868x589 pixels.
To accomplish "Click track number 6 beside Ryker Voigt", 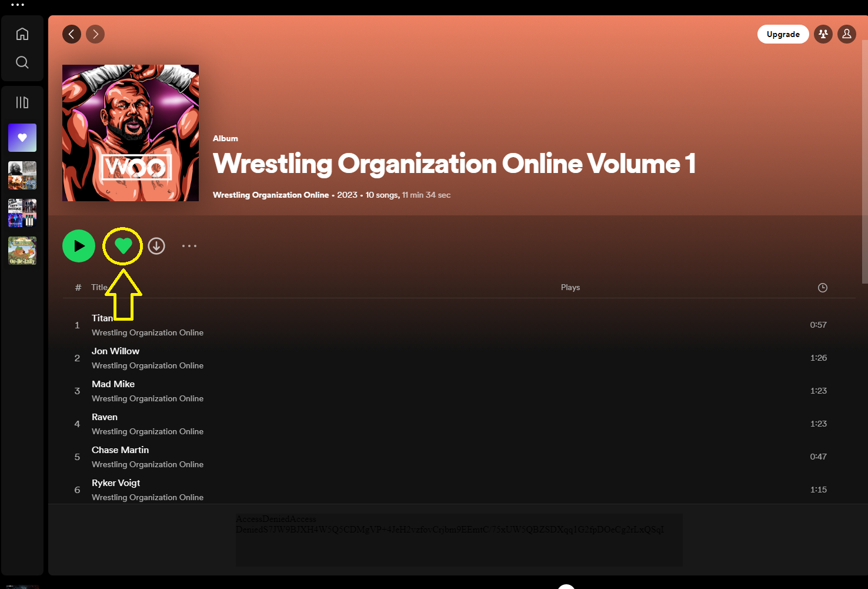I will point(77,490).
